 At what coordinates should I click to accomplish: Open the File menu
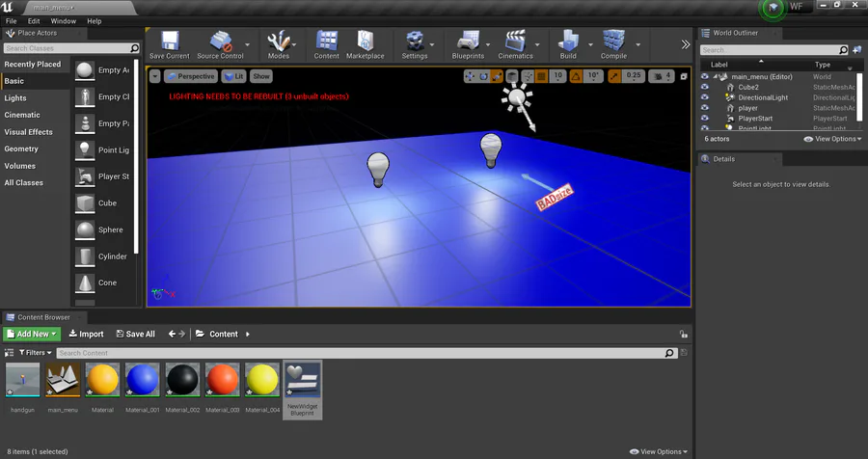(11, 21)
